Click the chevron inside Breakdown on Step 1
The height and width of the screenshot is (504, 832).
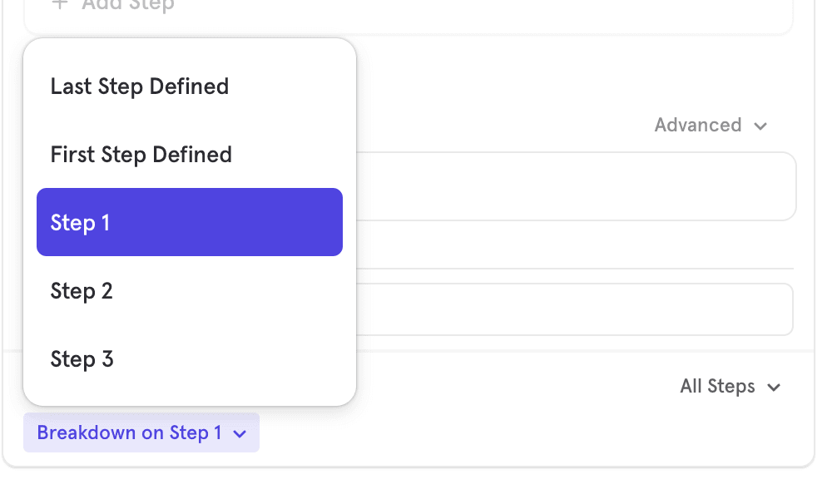click(240, 432)
